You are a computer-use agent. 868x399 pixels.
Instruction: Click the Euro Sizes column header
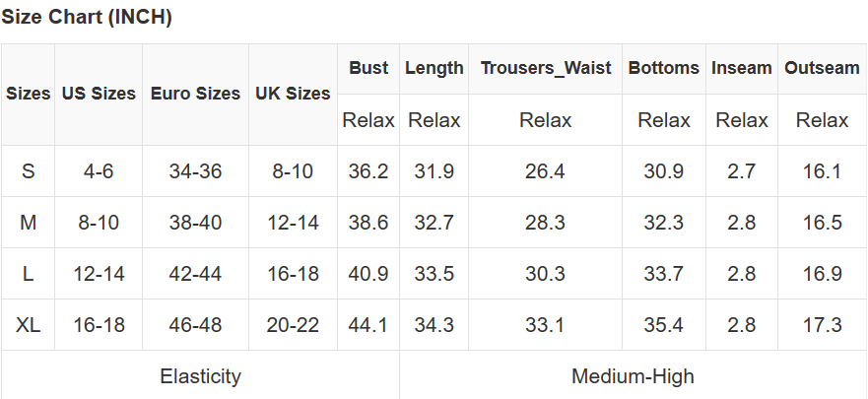tap(195, 94)
